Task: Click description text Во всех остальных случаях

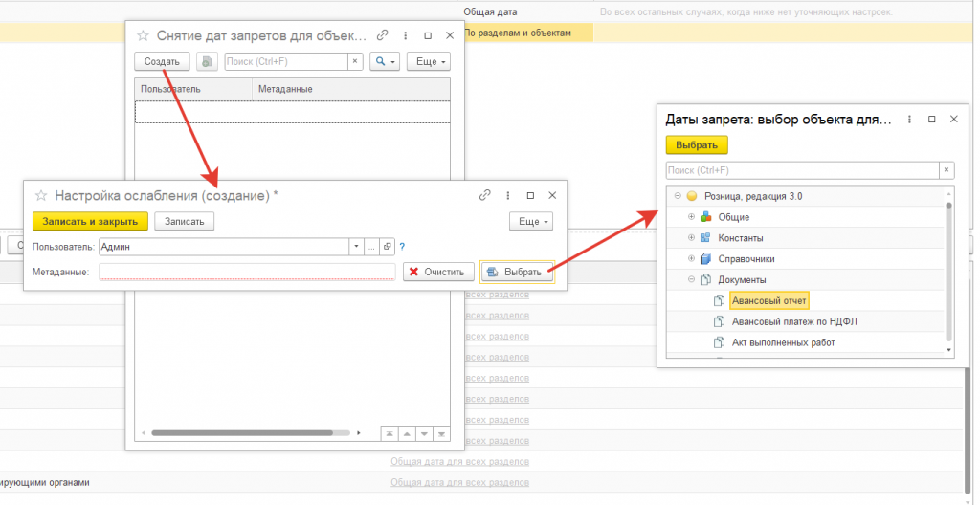Action: 746,11
